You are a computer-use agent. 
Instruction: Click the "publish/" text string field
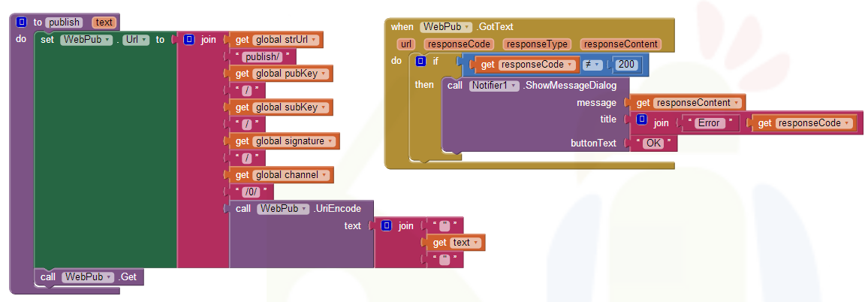[x=261, y=56]
